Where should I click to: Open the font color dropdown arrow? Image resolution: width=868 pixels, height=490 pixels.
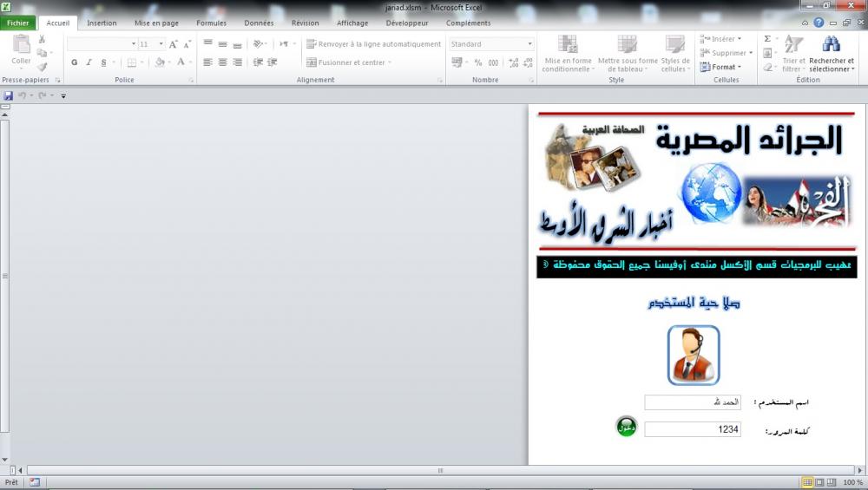190,62
